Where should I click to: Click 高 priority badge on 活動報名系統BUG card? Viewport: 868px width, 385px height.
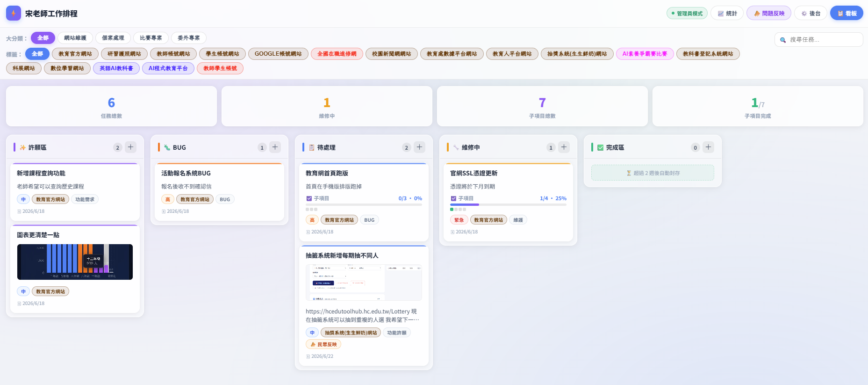(x=168, y=199)
